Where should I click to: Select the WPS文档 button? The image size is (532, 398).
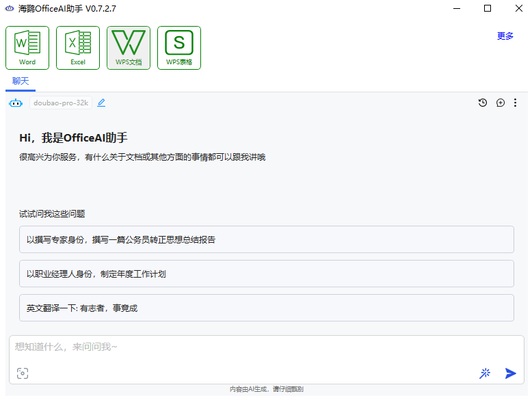click(x=129, y=48)
